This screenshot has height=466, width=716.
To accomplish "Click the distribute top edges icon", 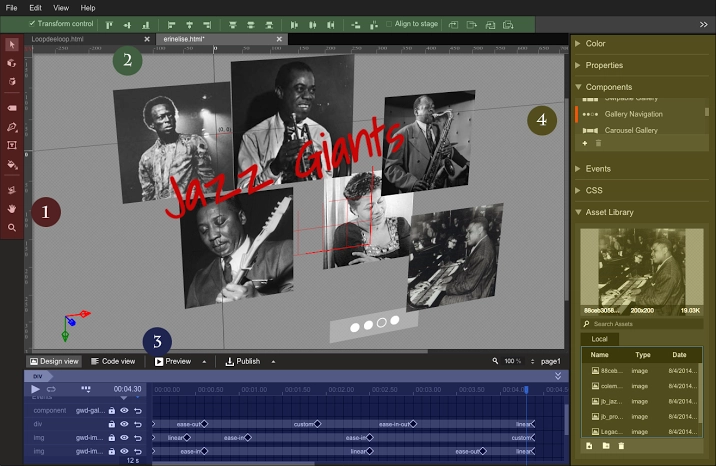I will point(233,25).
